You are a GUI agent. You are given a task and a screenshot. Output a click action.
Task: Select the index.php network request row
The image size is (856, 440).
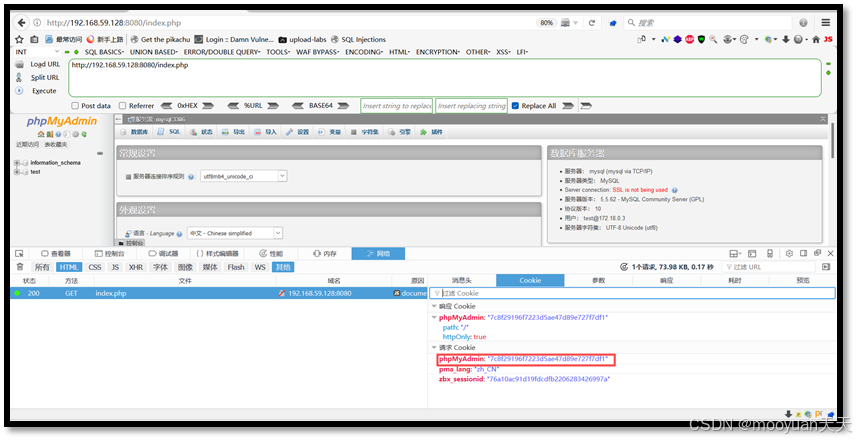[219, 293]
